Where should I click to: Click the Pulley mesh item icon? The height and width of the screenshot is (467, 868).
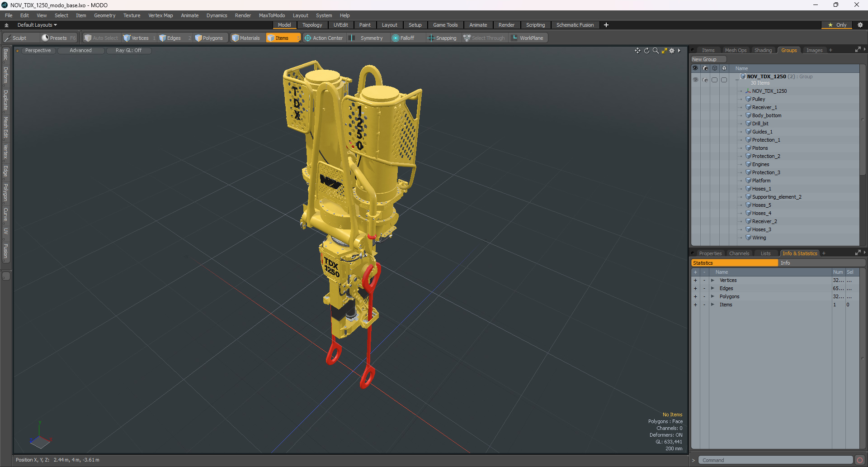(748, 99)
